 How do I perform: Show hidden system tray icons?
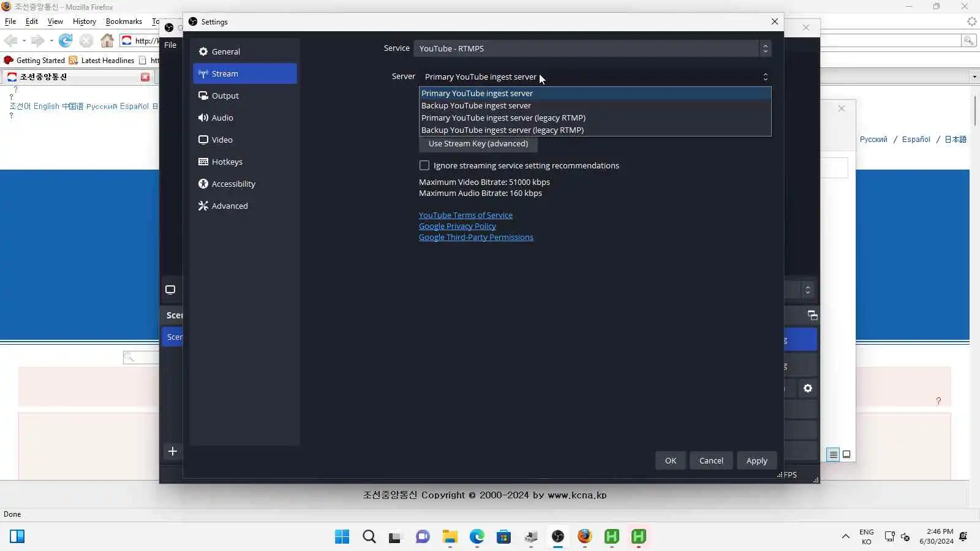845,537
